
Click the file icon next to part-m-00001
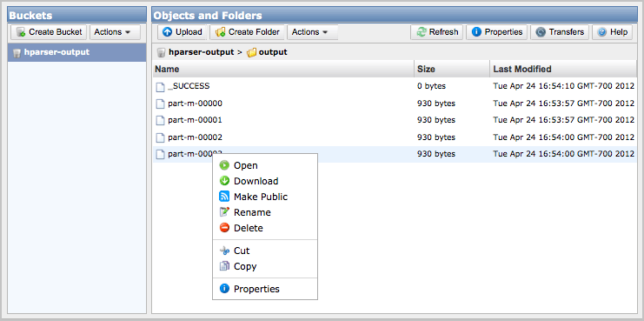(160, 121)
